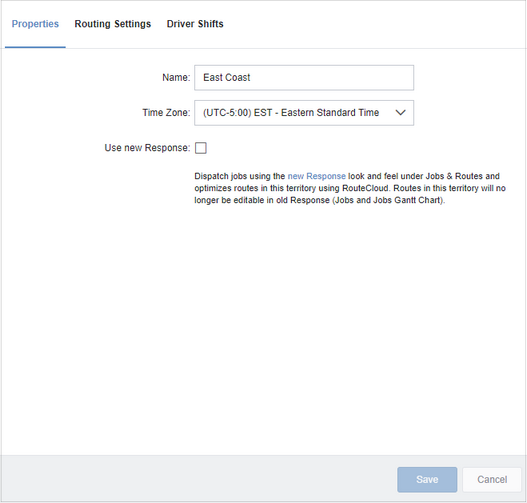
Task: Switch to the Routing Settings tab
Action: click(x=113, y=24)
